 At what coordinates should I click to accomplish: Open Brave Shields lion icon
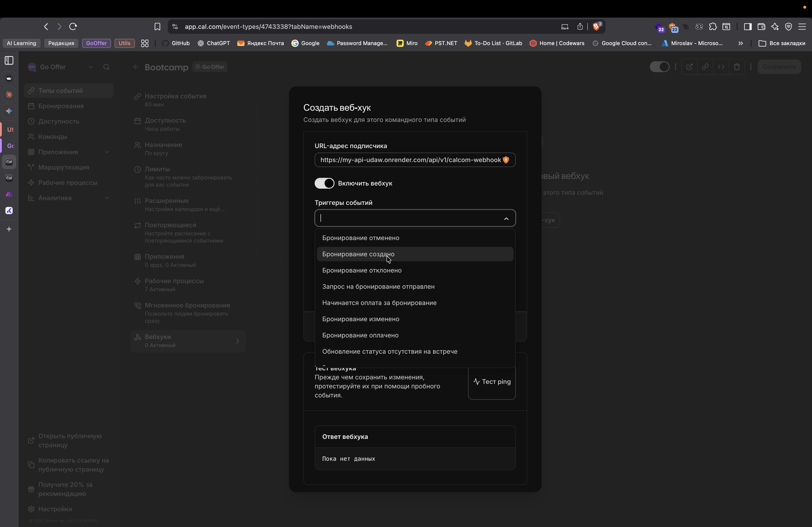click(596, 27)
